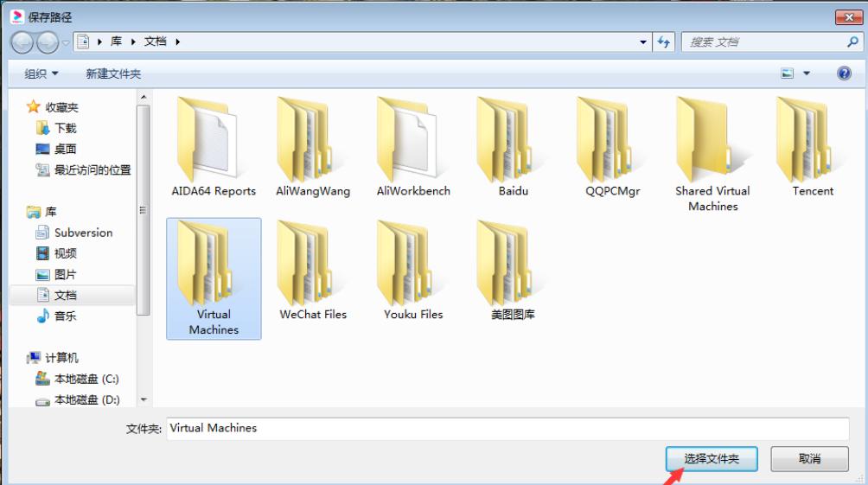Click the back navigation arrow

click(22, 41)
